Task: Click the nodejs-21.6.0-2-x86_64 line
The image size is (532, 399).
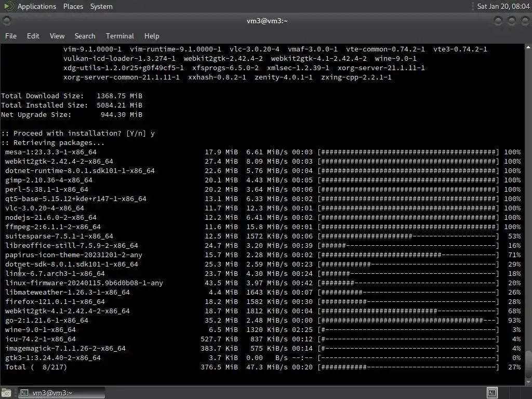Action: click(263, 218)
